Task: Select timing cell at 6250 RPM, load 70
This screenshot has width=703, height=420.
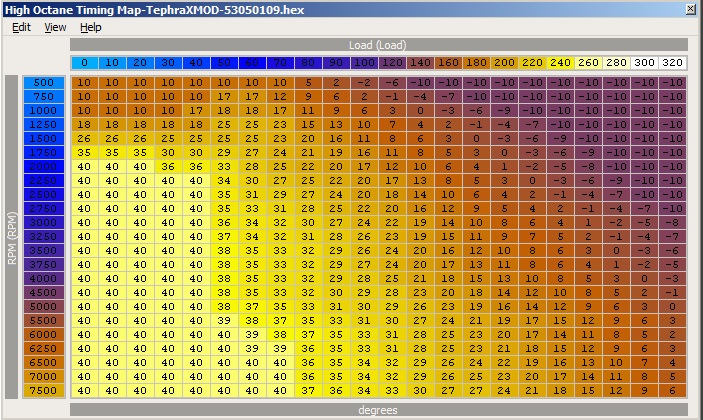Action: tap(280, 348)
